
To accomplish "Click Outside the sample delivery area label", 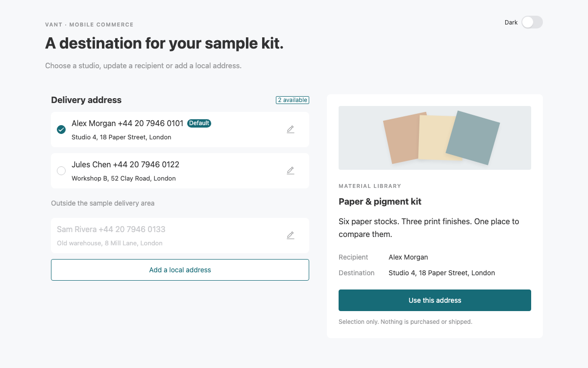I will [102, 203].
